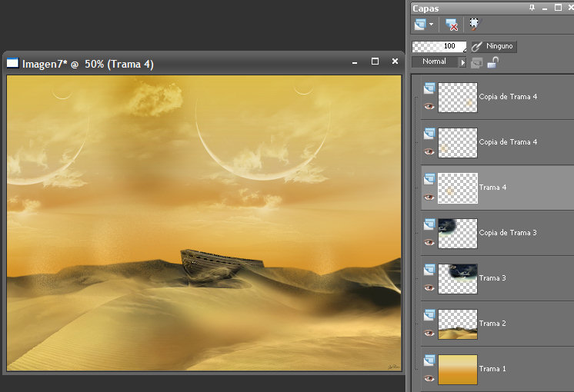Click the layer opacity slider showing 100
The width and height of the screenshot is (574, 392).
pos(439,46)
